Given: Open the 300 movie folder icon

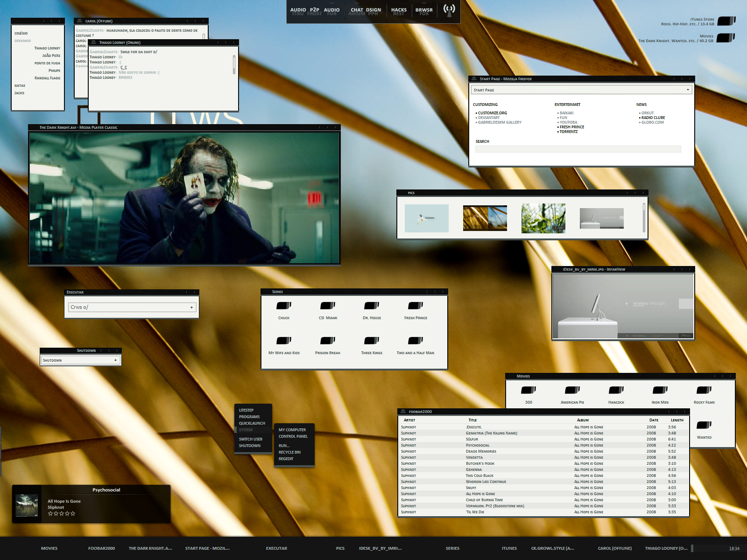Looking at the screenshot, I should (x=529, y=390).
